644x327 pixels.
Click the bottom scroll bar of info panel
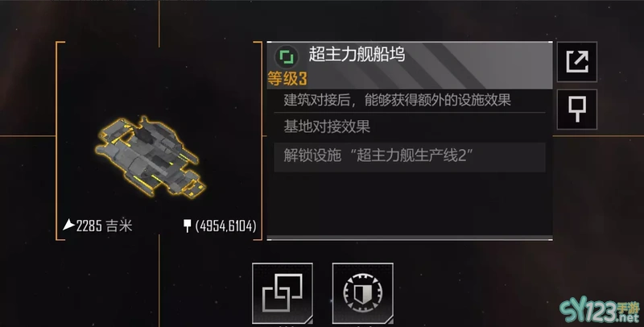[x=410, y=238]
